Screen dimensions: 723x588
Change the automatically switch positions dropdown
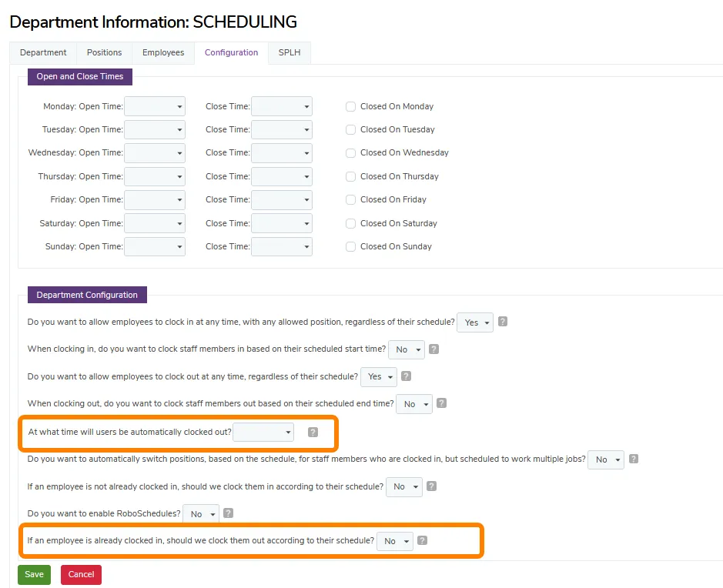[606, 460]
